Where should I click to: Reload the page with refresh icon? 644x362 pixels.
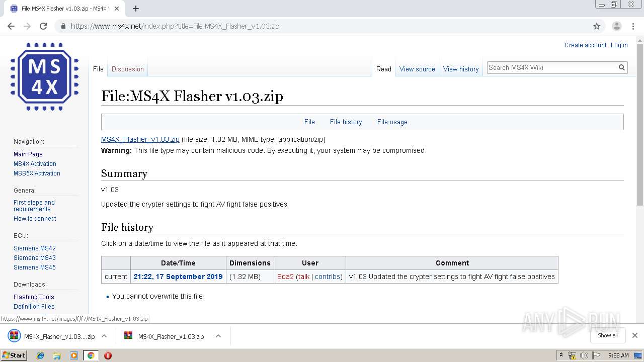pyautogui.click(x=43, y=26)
